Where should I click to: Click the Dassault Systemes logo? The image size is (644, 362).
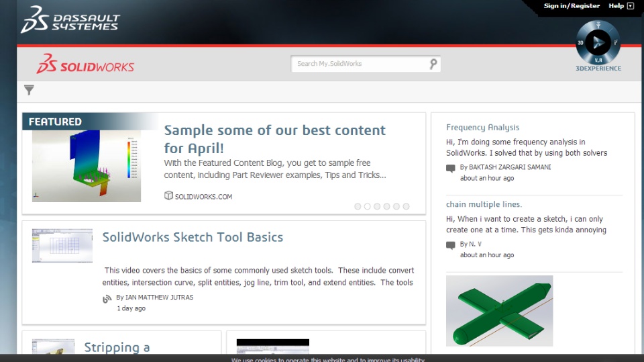tap(70, 19)
